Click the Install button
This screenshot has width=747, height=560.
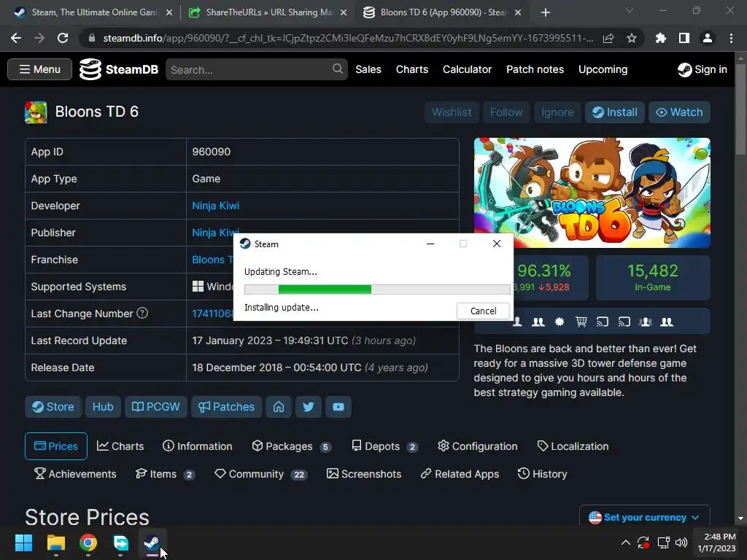[615, 112]
